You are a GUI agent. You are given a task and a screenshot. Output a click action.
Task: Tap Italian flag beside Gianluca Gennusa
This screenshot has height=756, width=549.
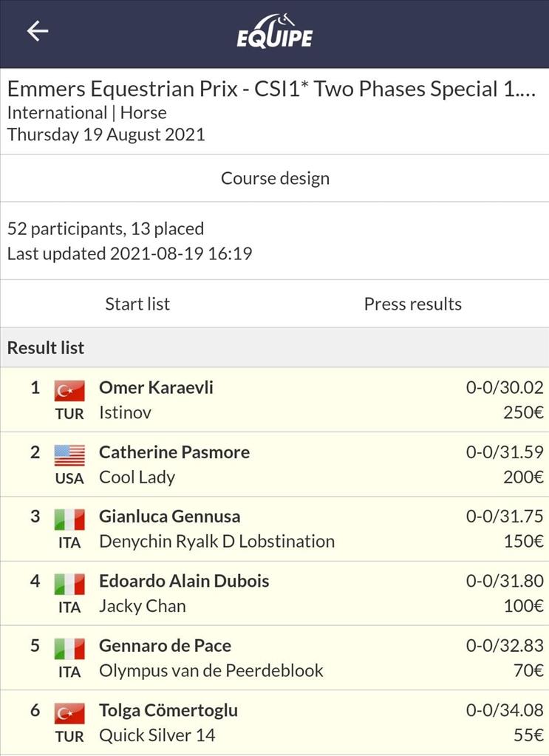pos(69,520)
